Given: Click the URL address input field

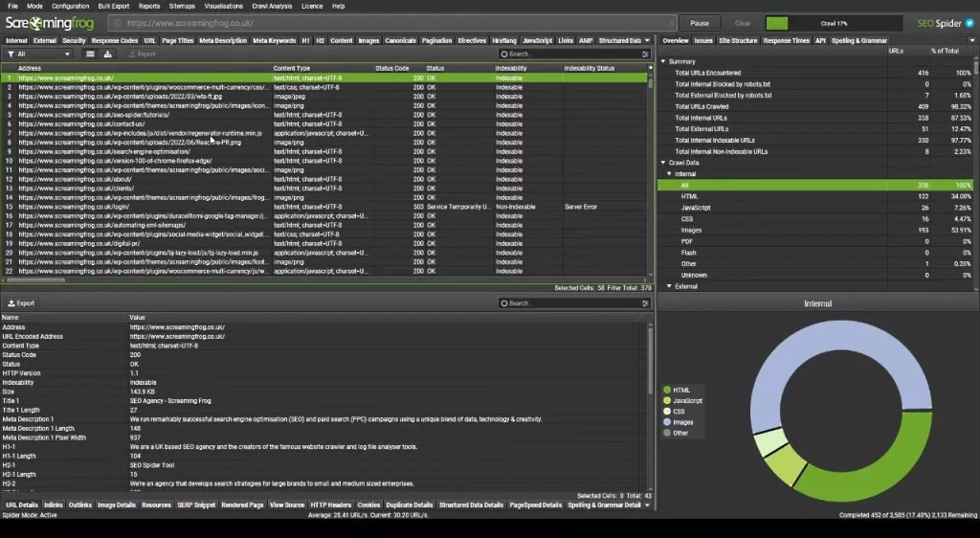Looking at the screenshot, I should tap(393, 23).
